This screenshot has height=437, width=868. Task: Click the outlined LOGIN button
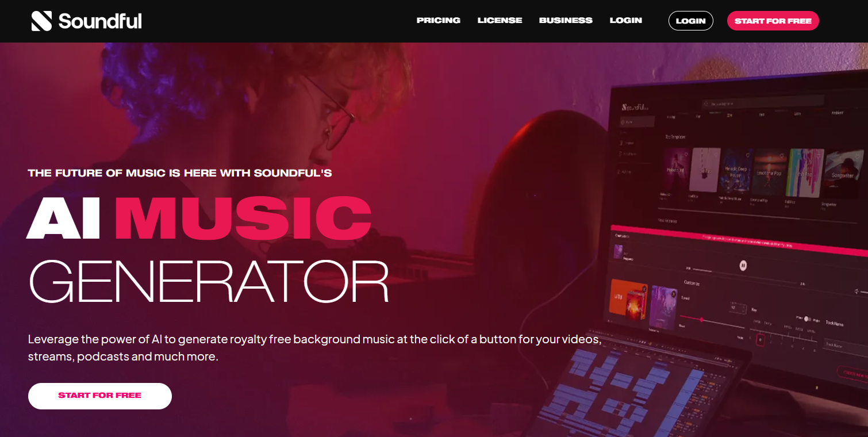691,21
